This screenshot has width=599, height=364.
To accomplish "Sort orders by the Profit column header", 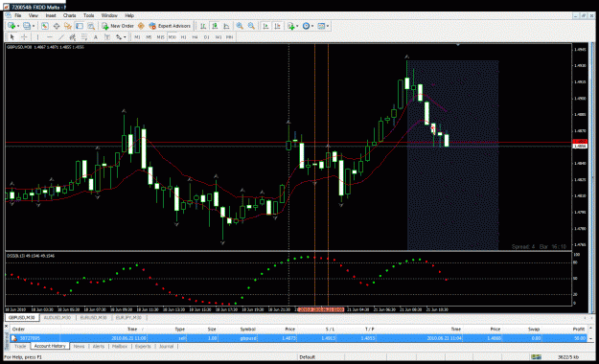I will coord(578,329).
